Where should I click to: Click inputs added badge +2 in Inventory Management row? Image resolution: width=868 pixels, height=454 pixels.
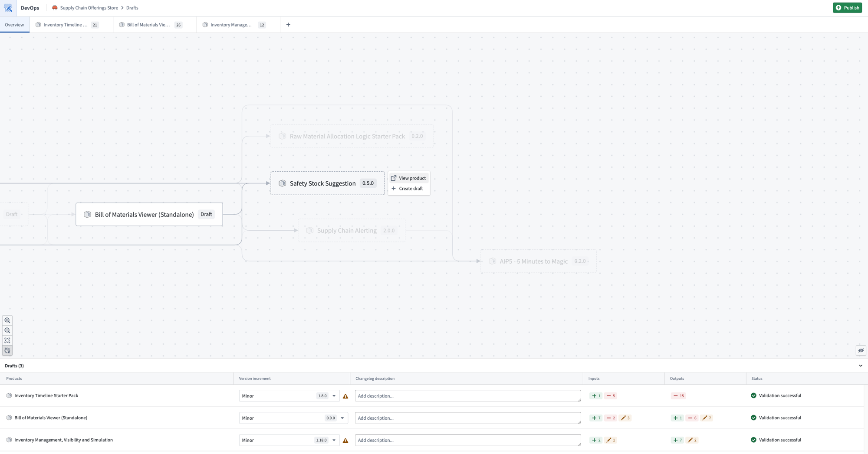tap(596, 440)
